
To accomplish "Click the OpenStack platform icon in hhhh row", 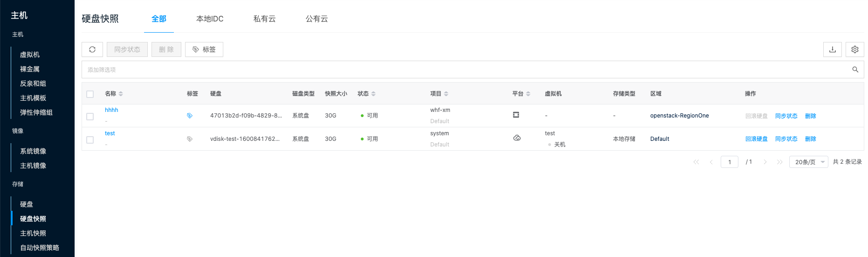I will coord(516,115).
